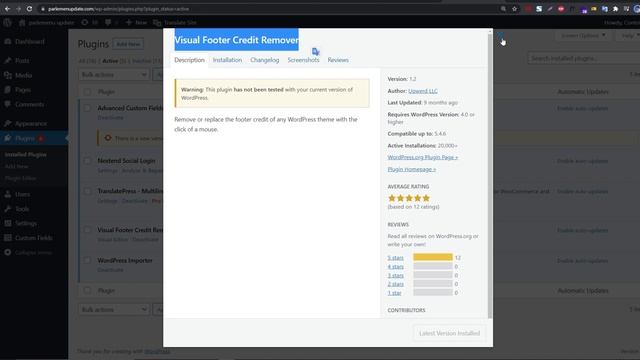Tick the WordPress Importer checkbox

(x=87, y=260)
